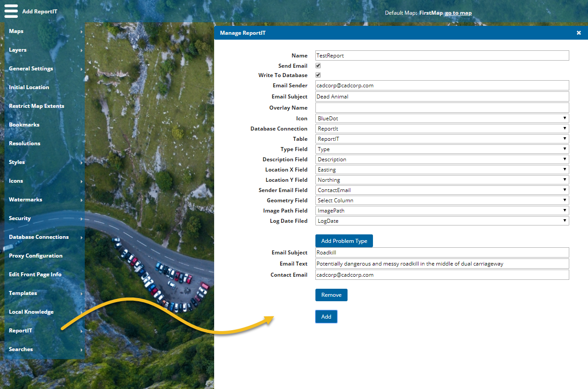
Task: Follow the go to map link
Action: 458,13
